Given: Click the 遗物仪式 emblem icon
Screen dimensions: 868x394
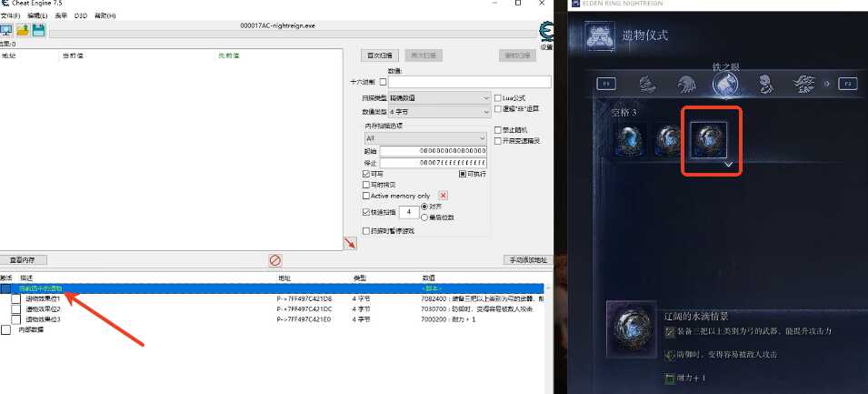Looking at the screenshot, I should point(600,36).
